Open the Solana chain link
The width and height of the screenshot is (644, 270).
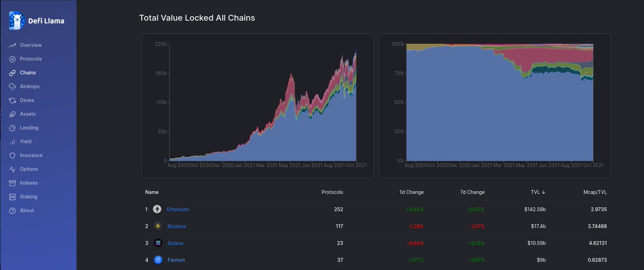[175, 243]
